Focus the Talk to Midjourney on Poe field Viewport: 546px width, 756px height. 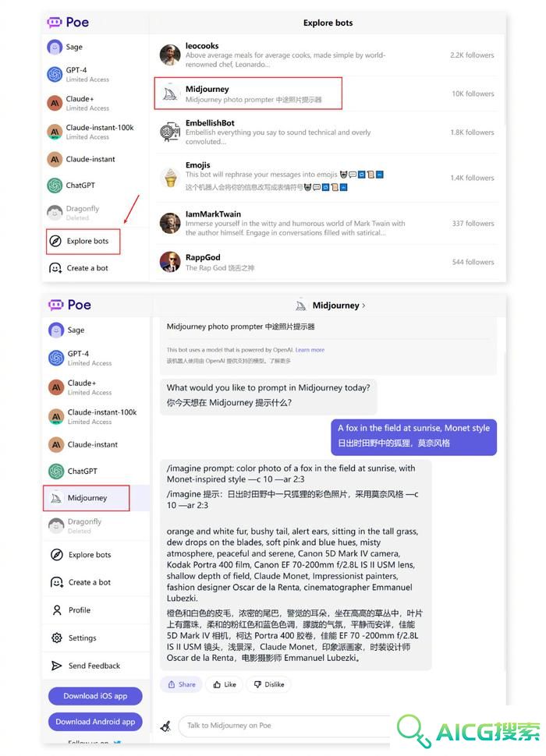[x=285, y=726]
